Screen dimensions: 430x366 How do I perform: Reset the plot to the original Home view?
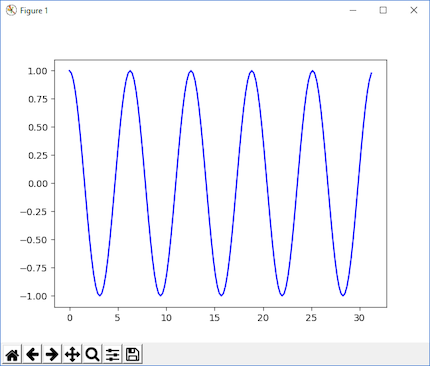click(12, 354)
